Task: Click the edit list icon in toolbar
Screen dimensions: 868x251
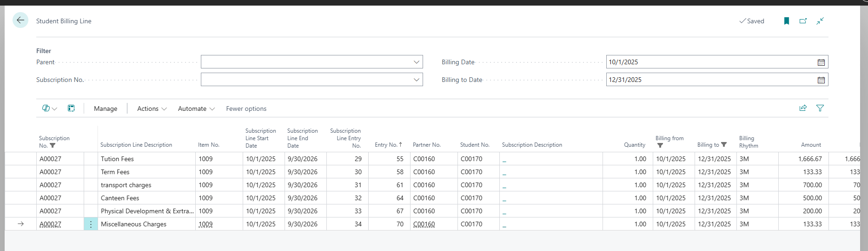Action: coord(71,109)
